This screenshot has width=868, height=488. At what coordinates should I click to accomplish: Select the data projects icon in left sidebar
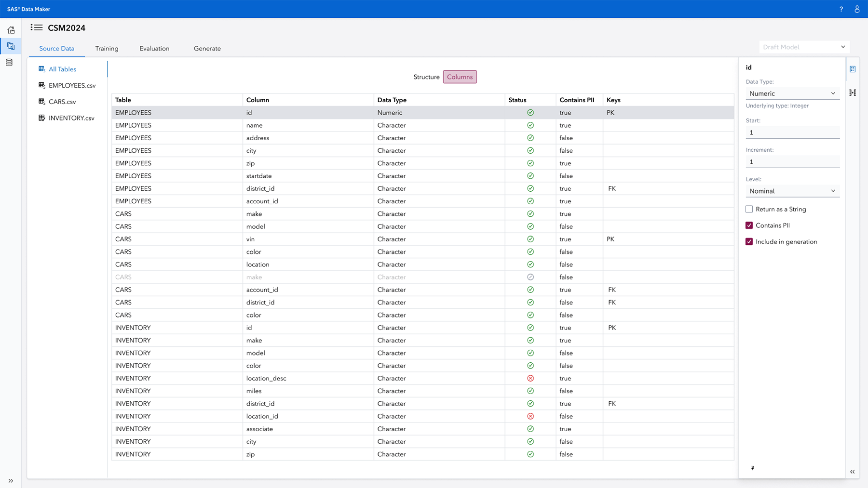pyautogui.click(x=11, y=46)
